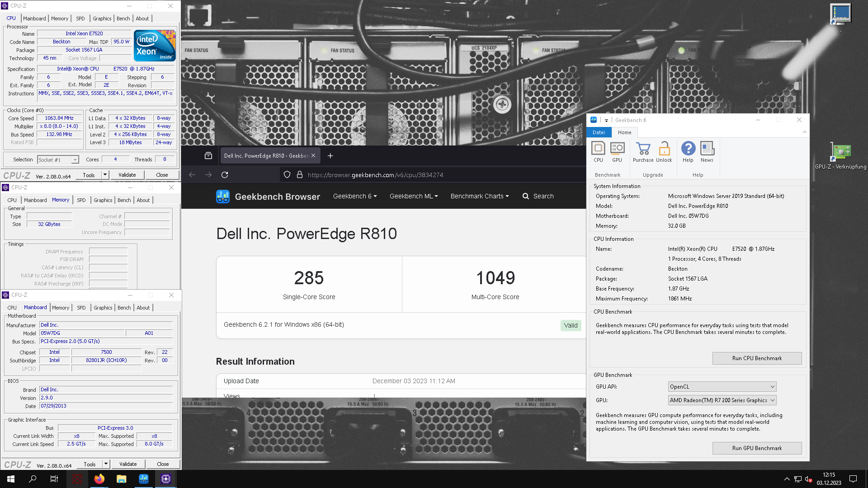
Task: Click the Intel Xeon logo in CPU-Z
Action: click(155, 46)
